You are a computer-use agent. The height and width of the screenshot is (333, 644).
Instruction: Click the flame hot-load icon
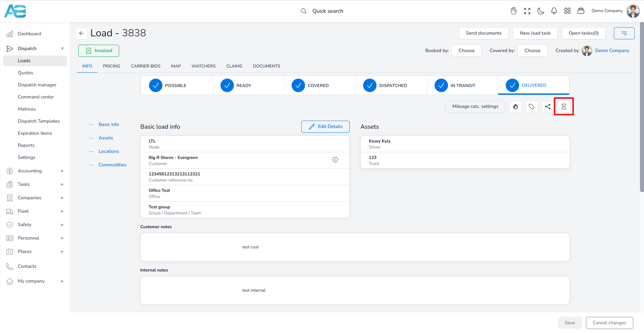(515, 107)
